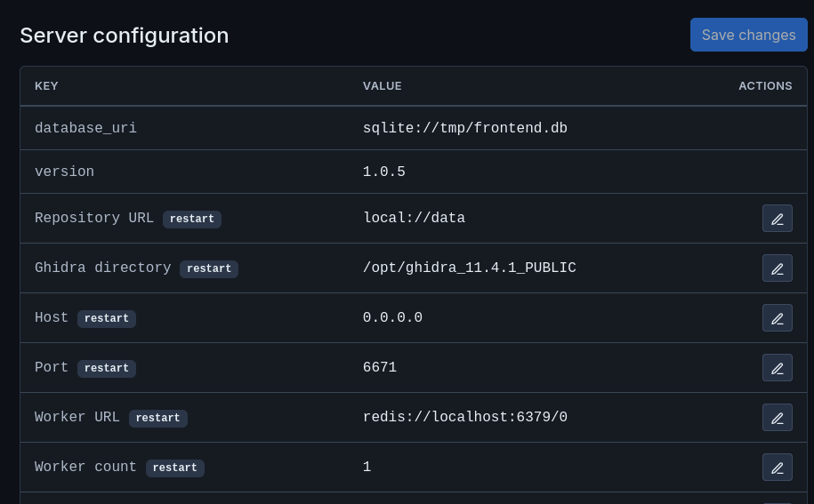
Task: Click the KEY column header
Action: pyautogui.click(x=46, y=86)
